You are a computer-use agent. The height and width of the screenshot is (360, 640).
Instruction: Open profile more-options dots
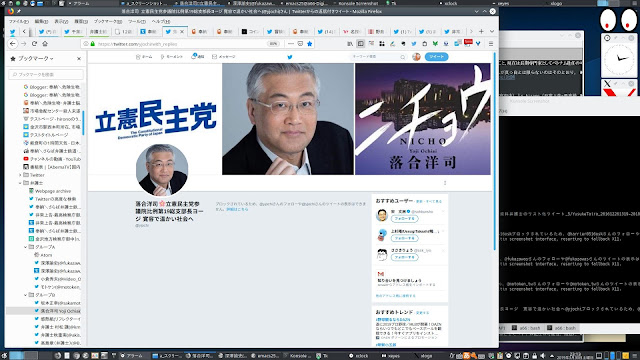coord(445,183)
